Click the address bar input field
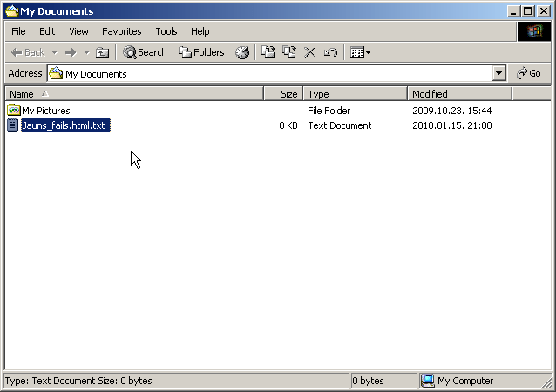556x392 pixels. (270, 74)
